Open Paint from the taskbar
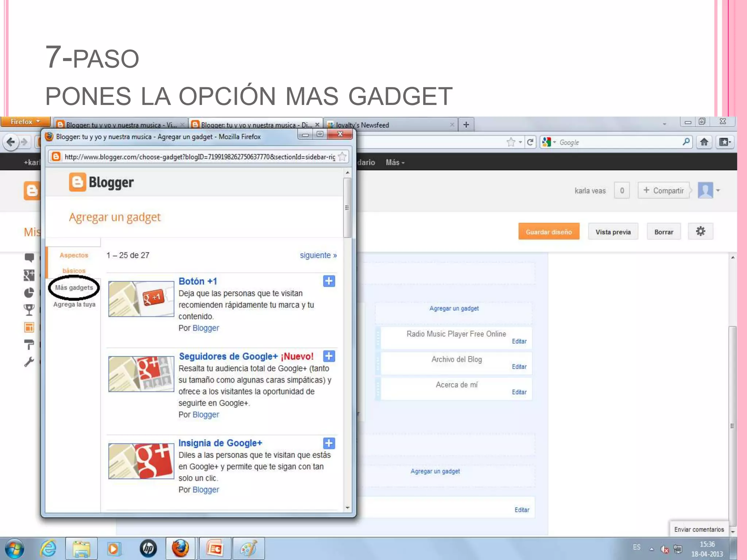Viewport: 747px width, 560px height. click(248, 548)
